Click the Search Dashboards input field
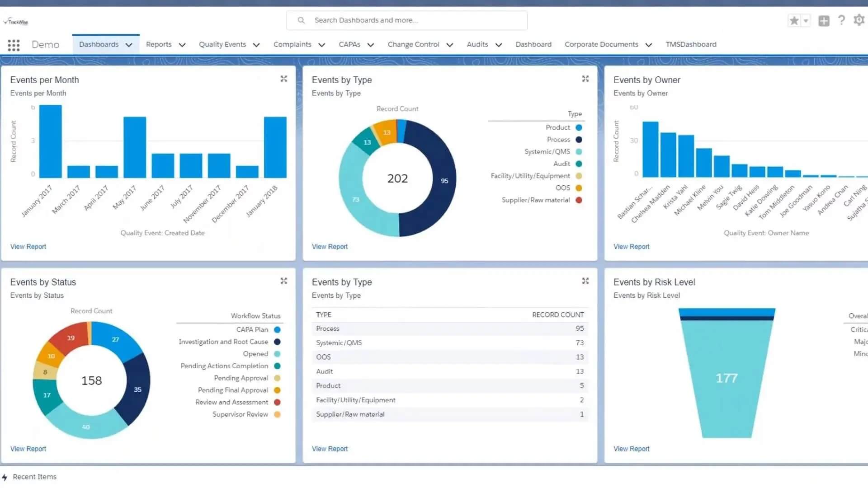This screenshot has height=488, width=868. (x=407, y=20)
